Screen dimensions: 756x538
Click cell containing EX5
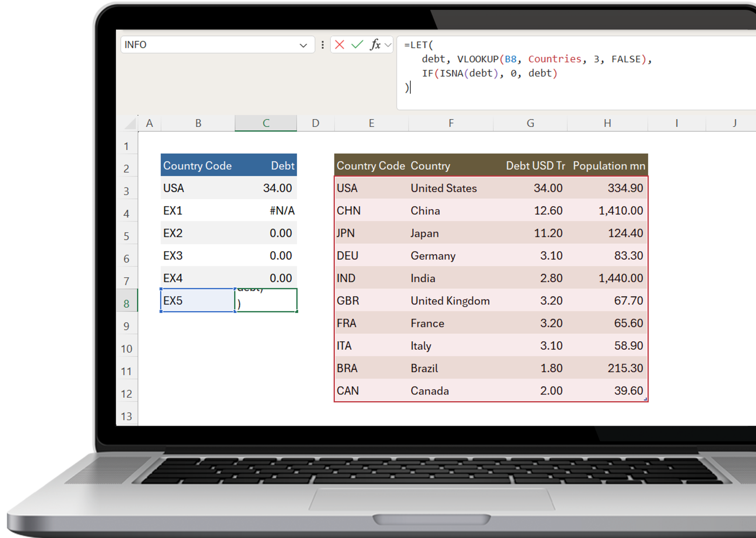[197, 300]
